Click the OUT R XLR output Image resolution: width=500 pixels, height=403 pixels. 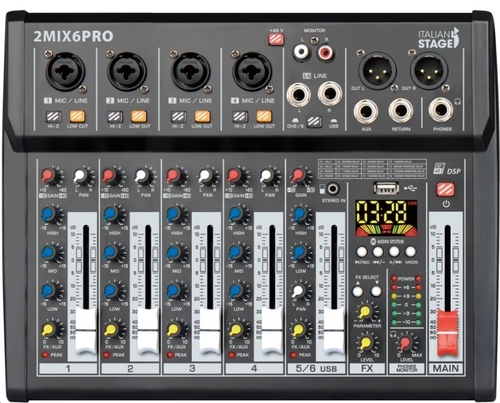click(x=429, y=70)
